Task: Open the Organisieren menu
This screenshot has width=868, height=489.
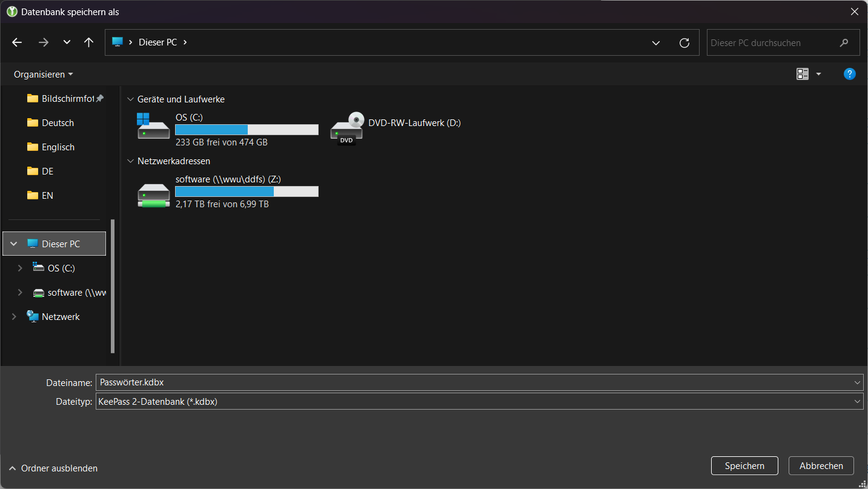Action: tap(43, 75)
